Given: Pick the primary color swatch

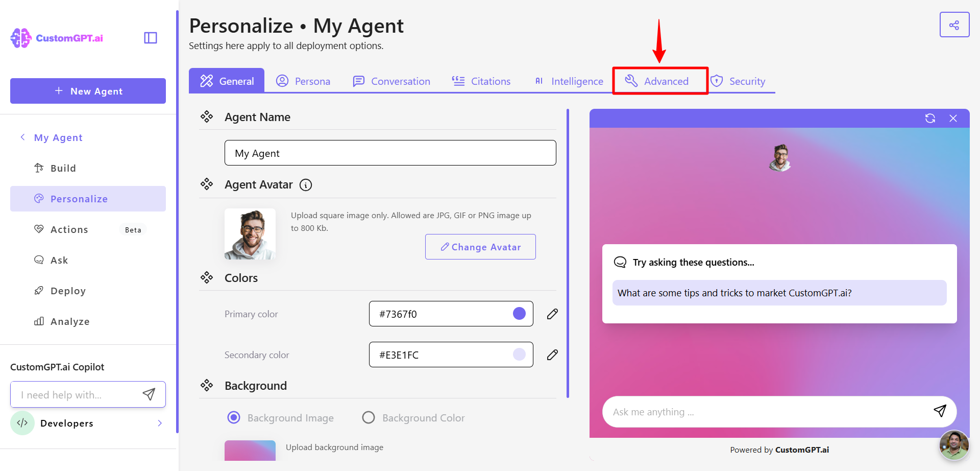Looking at the screenshot, I should coord(519,314).
